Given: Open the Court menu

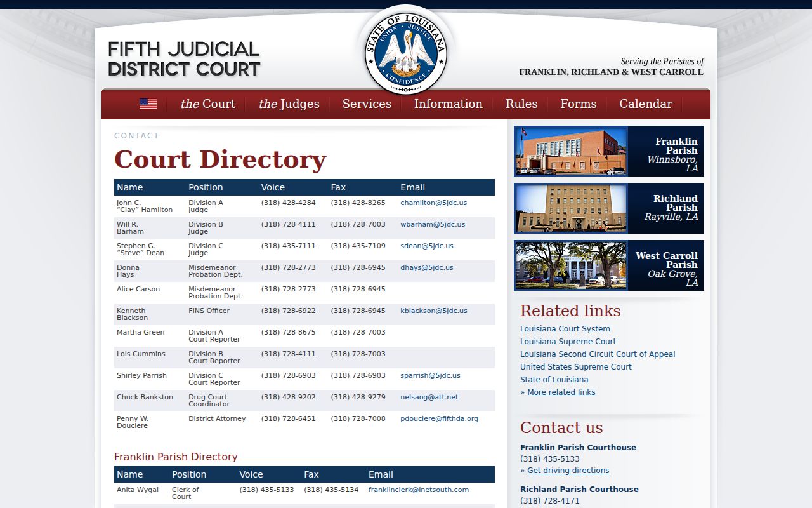Looking at the screenshot, I should 207,104.
